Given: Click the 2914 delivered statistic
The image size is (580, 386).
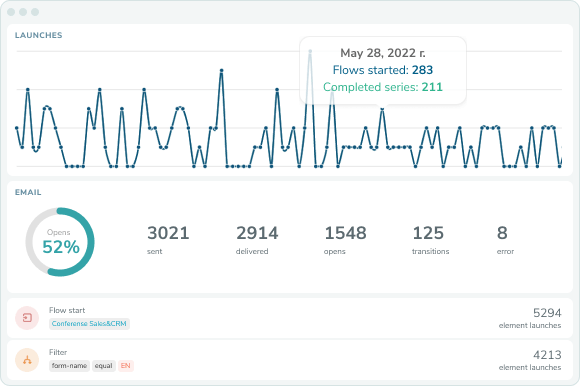Looking at the screenshot, I should (x=257, y=240).
